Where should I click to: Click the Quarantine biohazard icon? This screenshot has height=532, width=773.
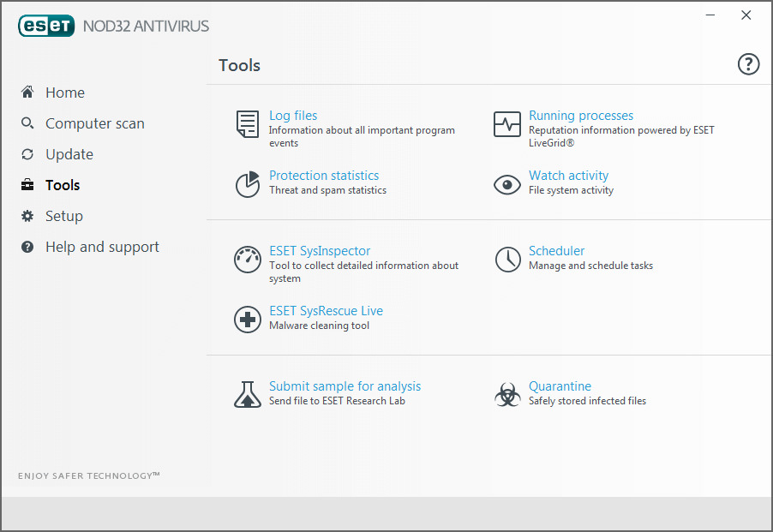(507, 395)
